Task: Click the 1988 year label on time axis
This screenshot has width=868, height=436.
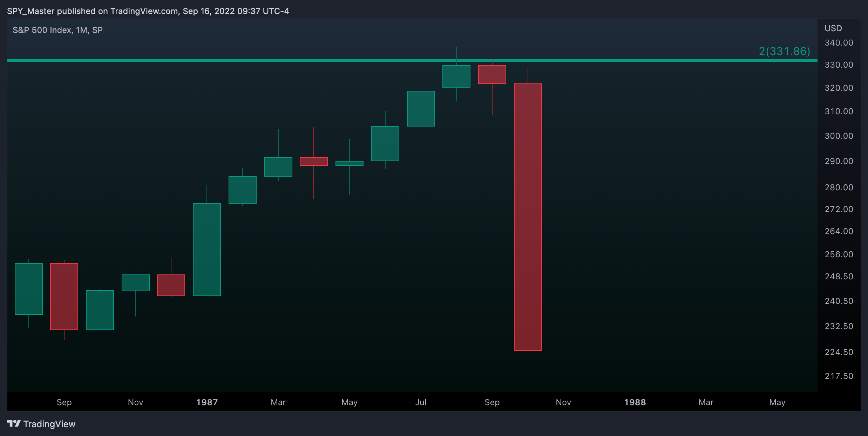Action: pyautogui.click(x=635, y=402)
